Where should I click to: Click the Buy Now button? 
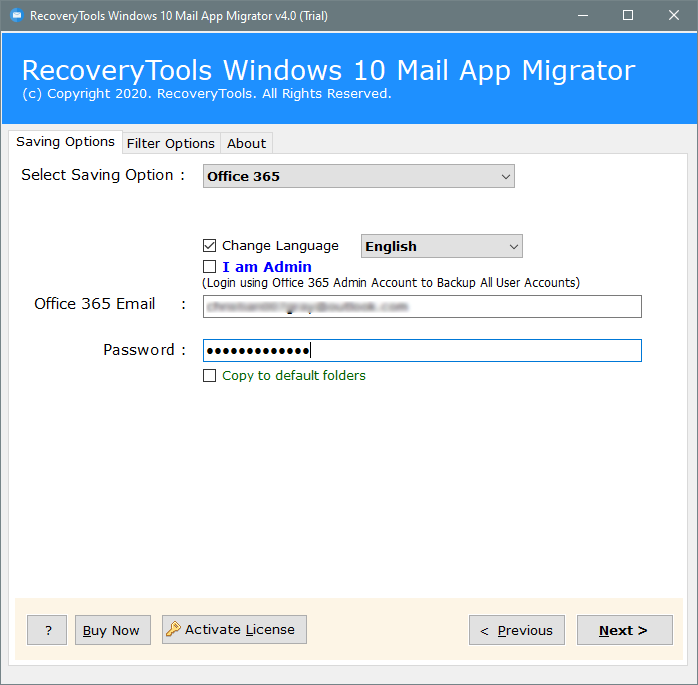113,630
